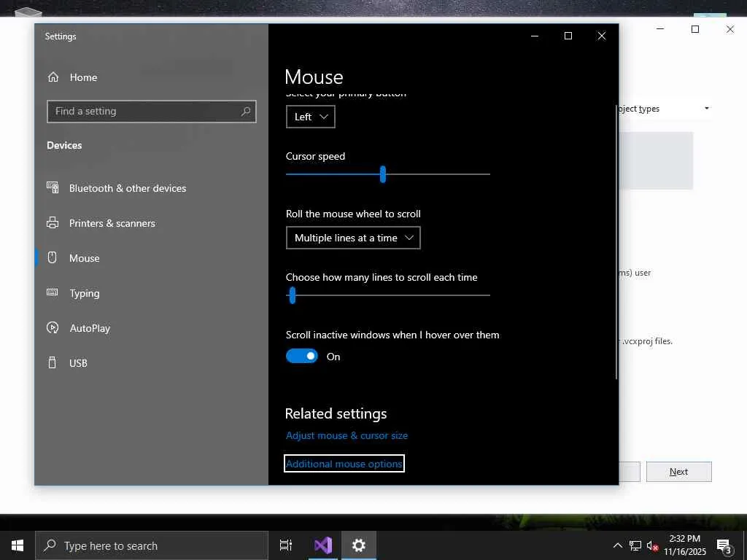Click Next in the background dialog
The image size is (747, 560).
coord(679,472)
